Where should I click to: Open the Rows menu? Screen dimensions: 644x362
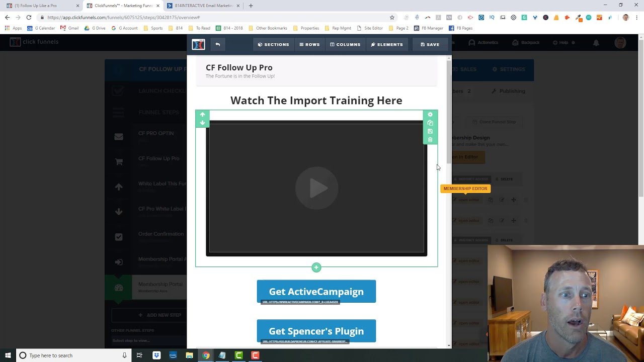point(309,44)
